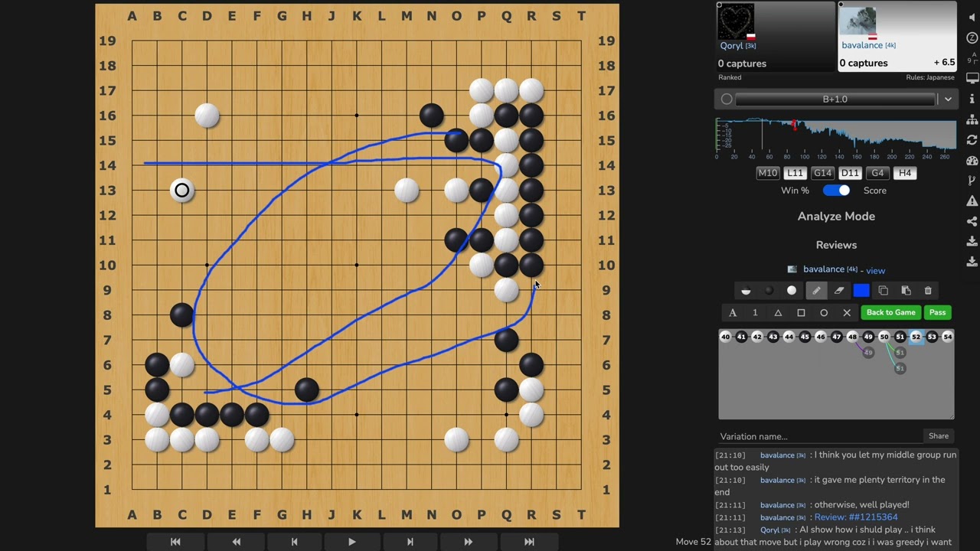Jump to key move G14
Viewport: 980px width, 551px height.
(822, 173)
